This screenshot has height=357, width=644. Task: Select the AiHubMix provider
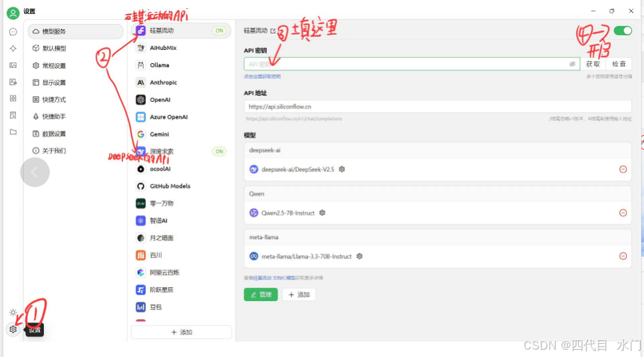181,48
